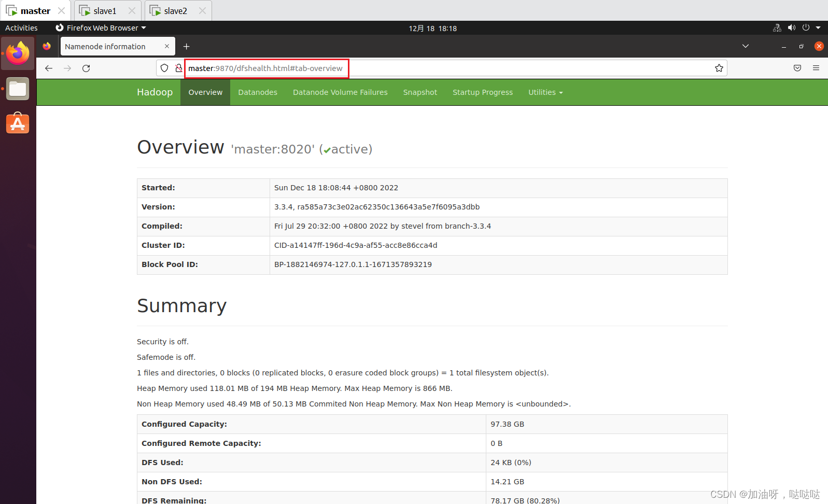Open the clock and calendar panel
Screen dimensions: 828x504
pos(432,29)
